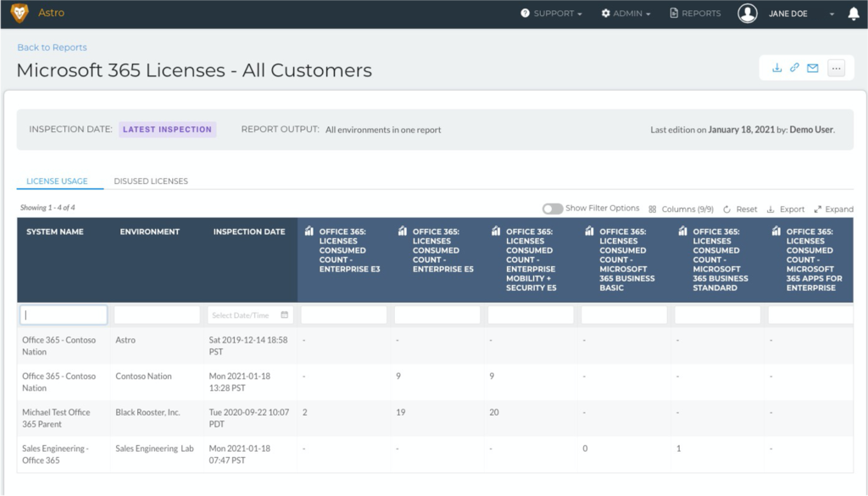The image size is (868, 496).
Task: Select the Sales Engineering - Office 365 row name
Action: [55, 454]
